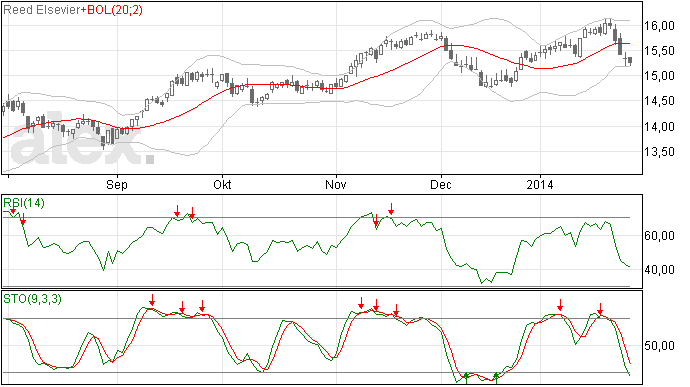Select the Dec label on the time axis

[x=440, y=184]
